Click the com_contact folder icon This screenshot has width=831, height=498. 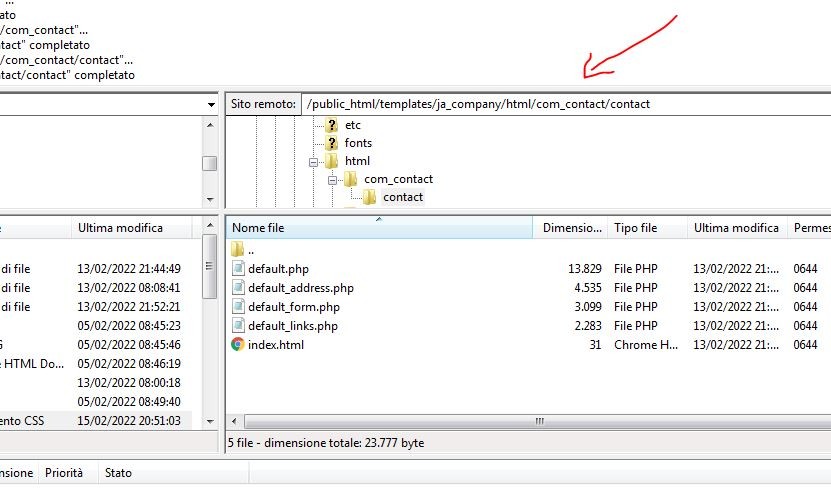[350, 179]
